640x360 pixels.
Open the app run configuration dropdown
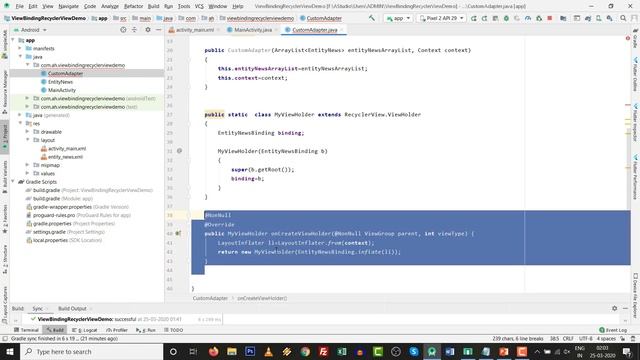(x=398, y=18)
